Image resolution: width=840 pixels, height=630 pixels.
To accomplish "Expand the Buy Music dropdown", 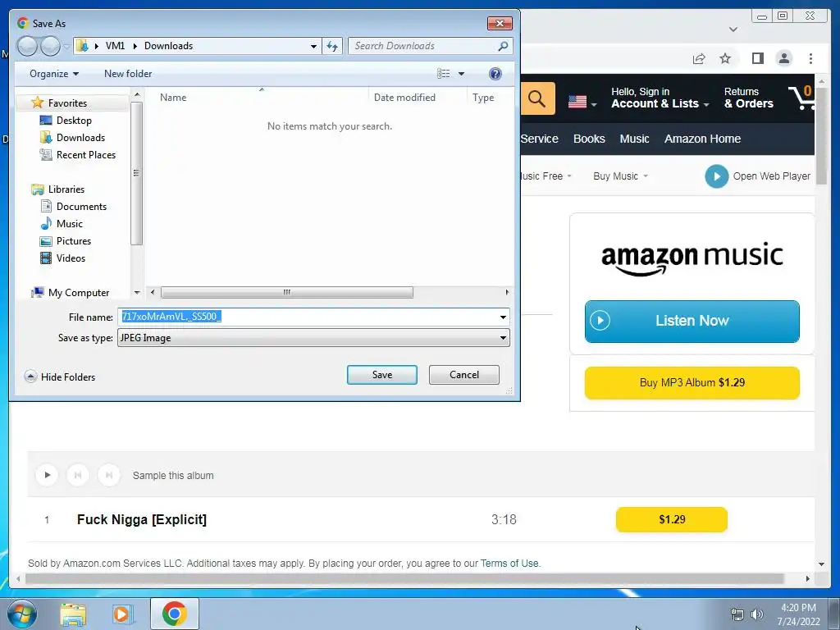I will [620, 176].
